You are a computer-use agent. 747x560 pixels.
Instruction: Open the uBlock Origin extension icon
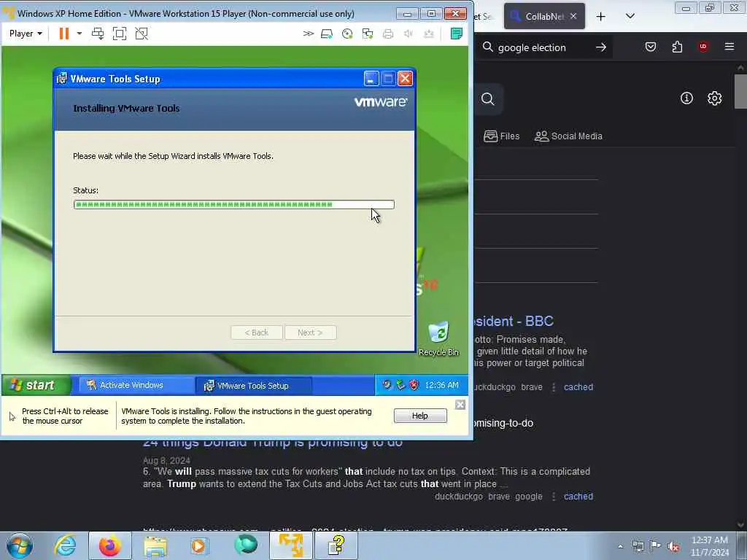[x=703, y=47]
